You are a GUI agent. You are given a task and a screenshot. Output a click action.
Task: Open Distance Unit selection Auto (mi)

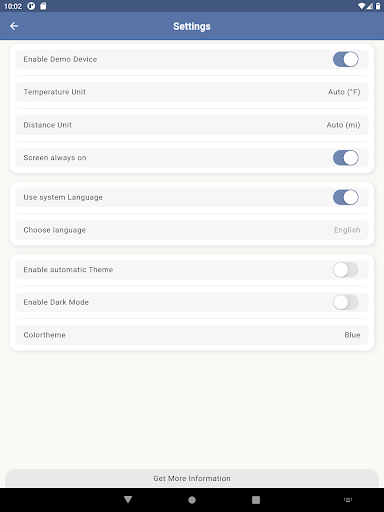[192, 125]
